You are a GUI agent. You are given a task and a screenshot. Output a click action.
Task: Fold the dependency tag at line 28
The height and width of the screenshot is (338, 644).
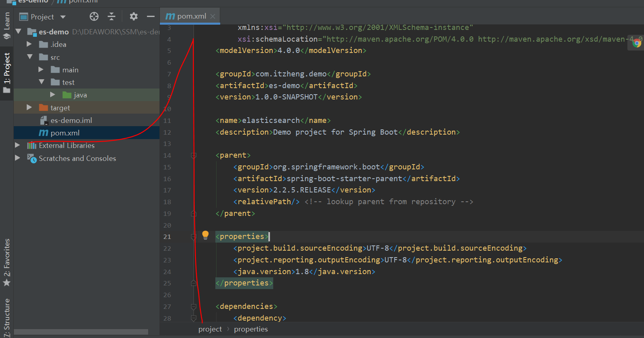193,318
